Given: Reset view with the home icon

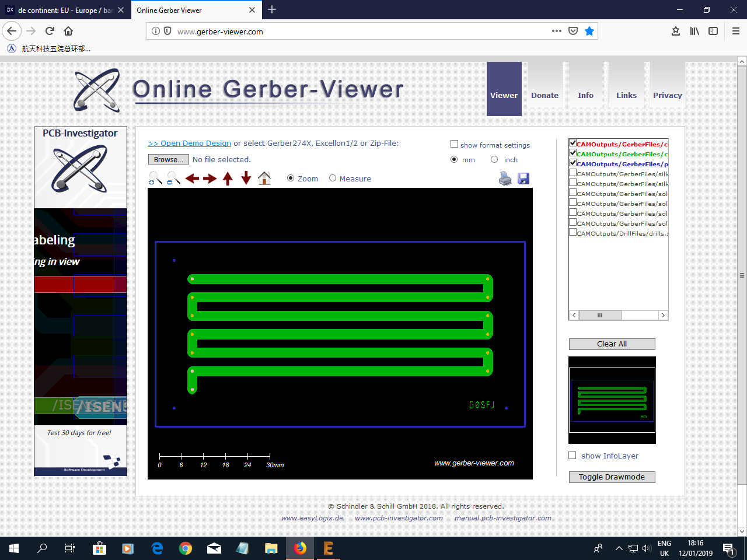Looking at the screenshot, I should (x=264, y=178).
